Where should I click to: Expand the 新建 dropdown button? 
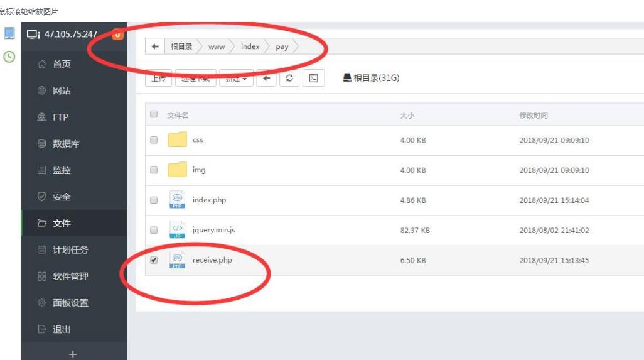coord(236,79)
